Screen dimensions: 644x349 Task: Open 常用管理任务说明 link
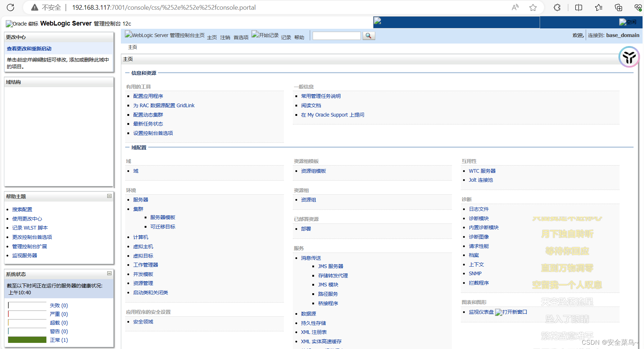click(321, 96)
